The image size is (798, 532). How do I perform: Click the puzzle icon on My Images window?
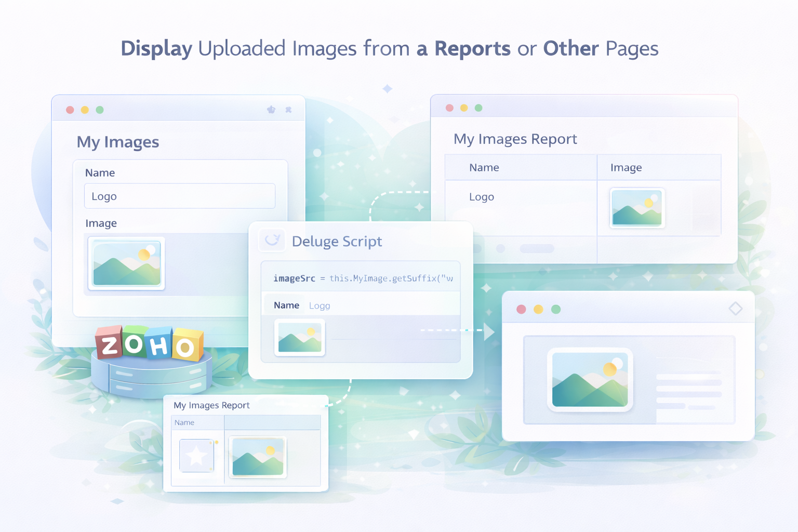tap(289, 110)
